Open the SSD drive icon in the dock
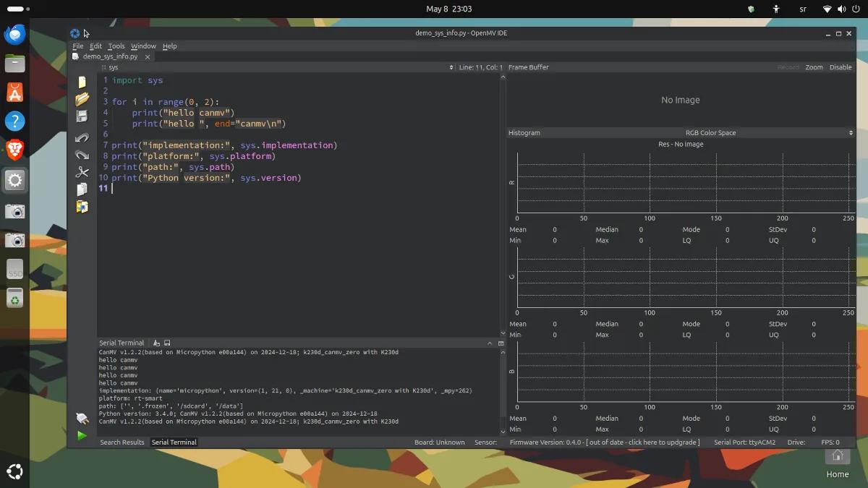 click(x=14, y=270)
